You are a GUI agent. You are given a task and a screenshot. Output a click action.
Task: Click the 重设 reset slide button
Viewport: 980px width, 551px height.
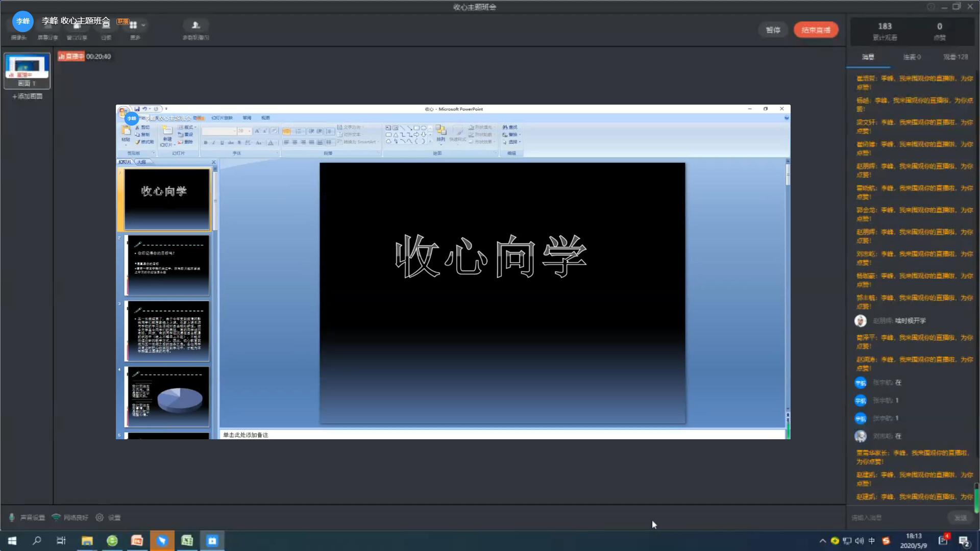click(186, 135)
